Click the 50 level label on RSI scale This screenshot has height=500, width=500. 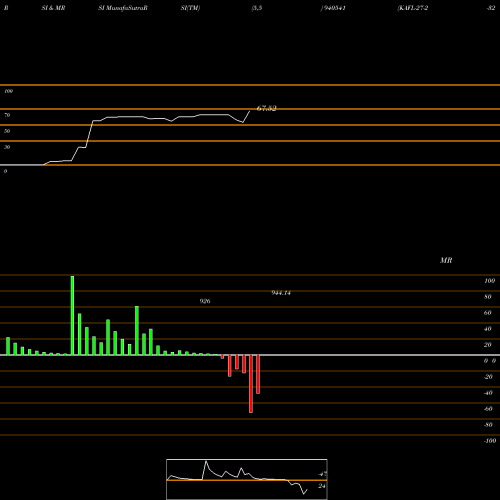7,131
